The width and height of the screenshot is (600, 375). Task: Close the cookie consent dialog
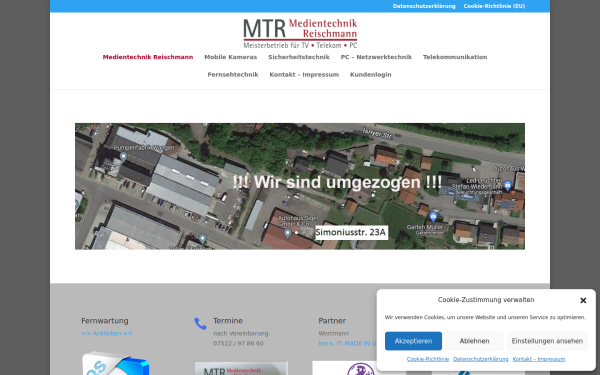[x=583, y=300]
